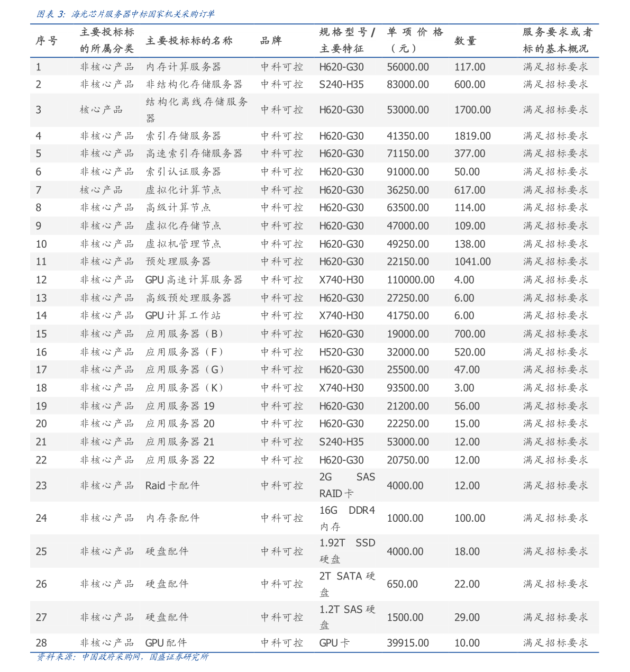Click the 数量 column header
The height and width of the screenshot is (672, 630).
tap(465, 41)
